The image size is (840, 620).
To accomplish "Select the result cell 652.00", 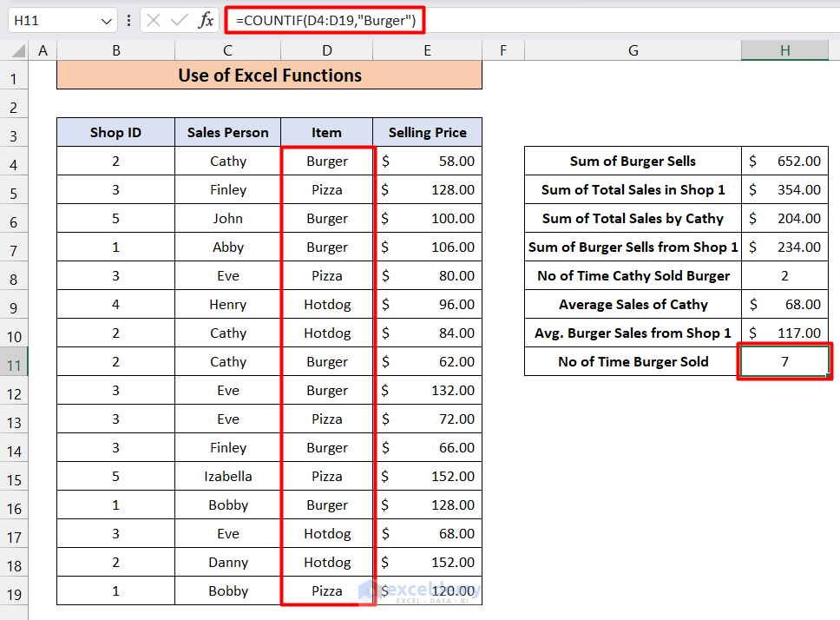I will point(784,162).
